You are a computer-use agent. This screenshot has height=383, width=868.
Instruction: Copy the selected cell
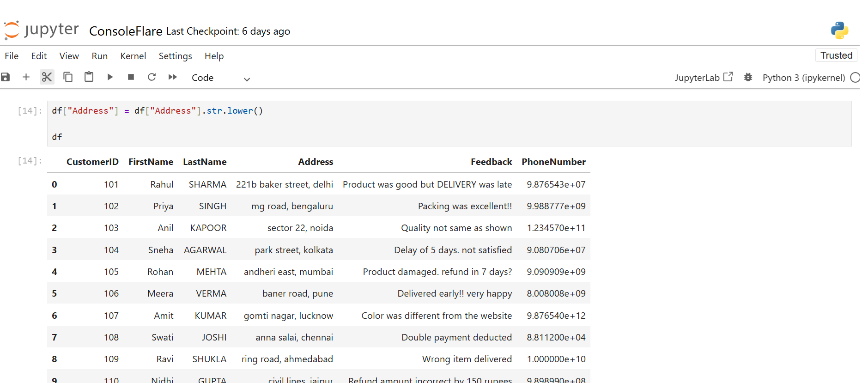[68, 77]
